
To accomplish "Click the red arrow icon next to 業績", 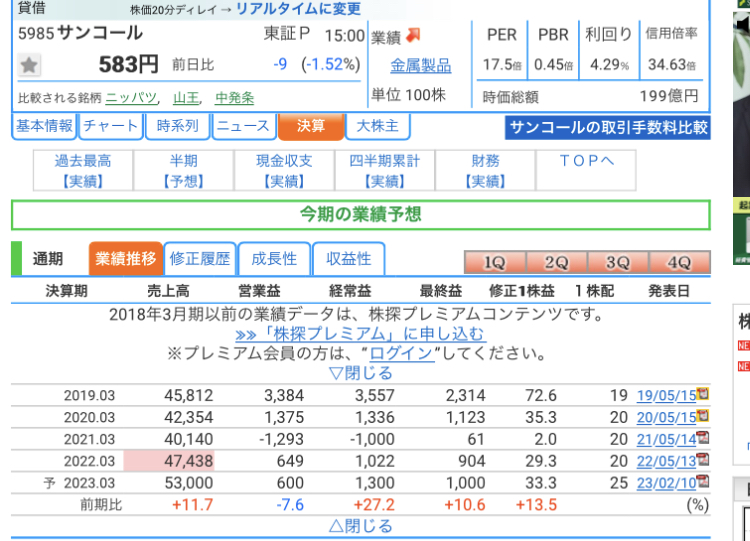I will tap(413, 35).
